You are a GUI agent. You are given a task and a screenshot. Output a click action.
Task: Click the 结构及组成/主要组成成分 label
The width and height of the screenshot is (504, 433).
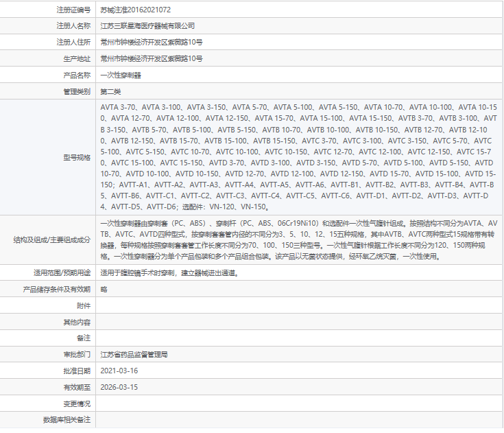click(52, 240)
